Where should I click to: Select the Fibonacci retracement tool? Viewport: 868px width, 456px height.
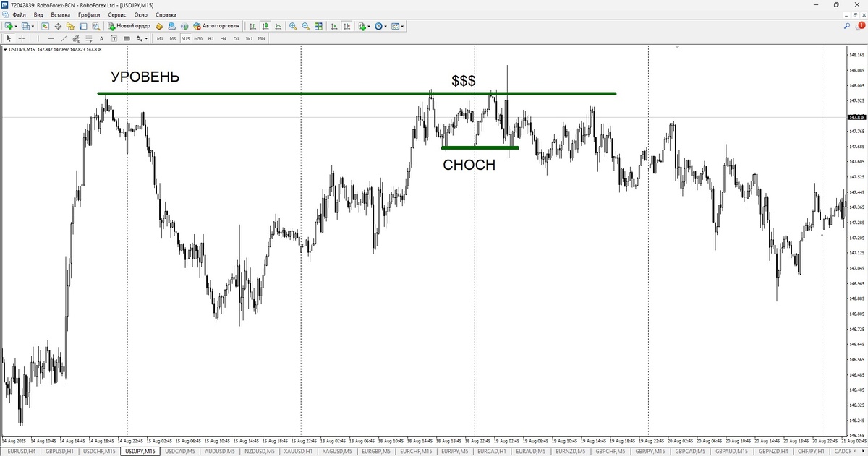pyautogui.click(x=89, y=38)
